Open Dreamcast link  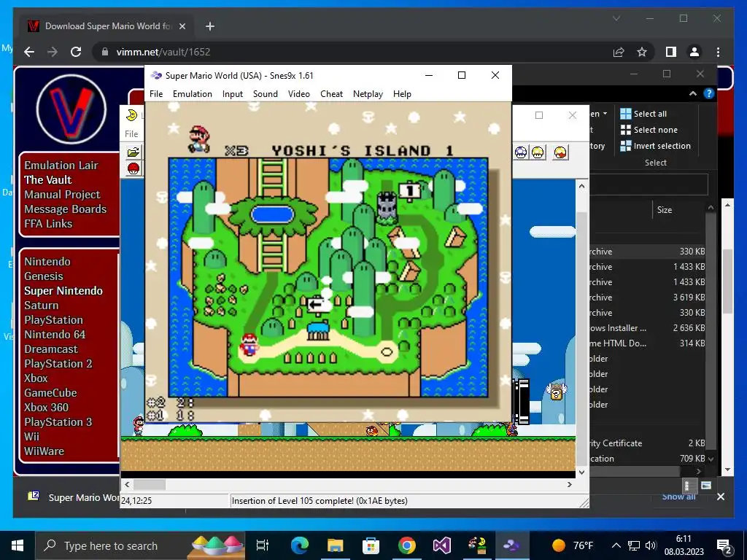[51, 349]
